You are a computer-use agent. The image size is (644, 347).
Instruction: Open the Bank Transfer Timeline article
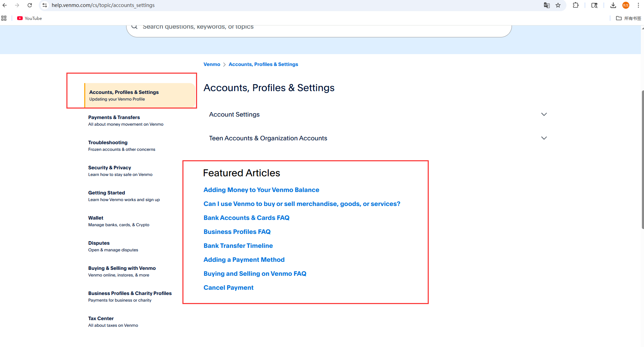click(x=238, y=246)
